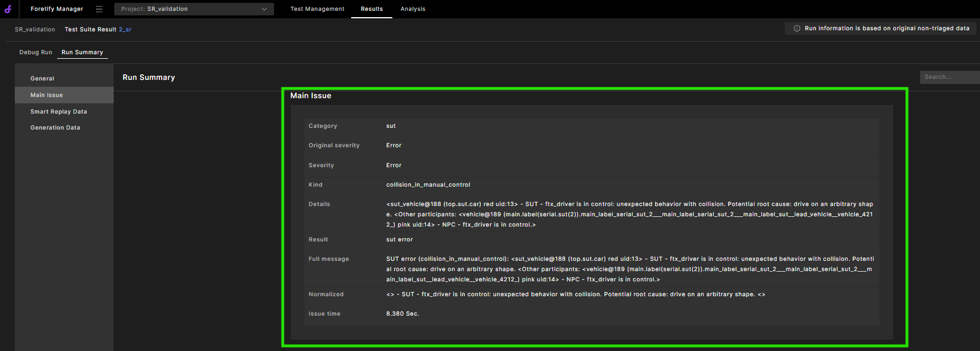The height and width of the screenshot is (351, 980).
Task: Open the Analysis tab
Action: click(412, 9)
